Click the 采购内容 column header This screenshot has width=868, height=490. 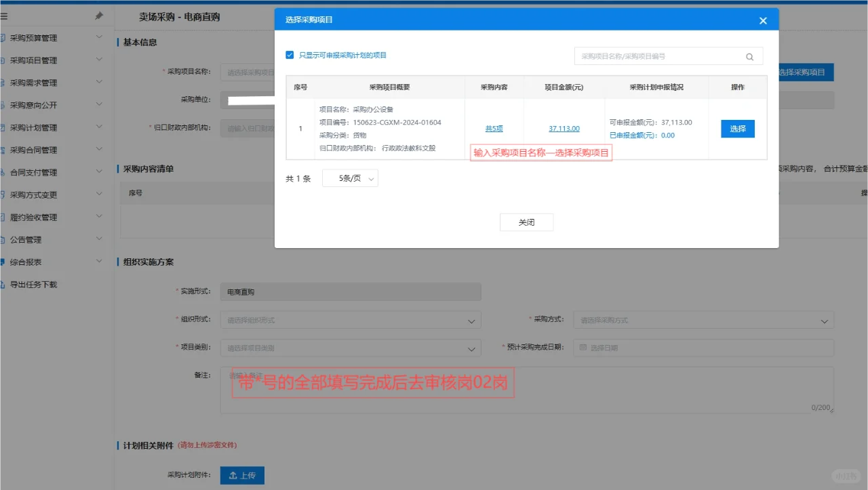click(494, 87)
